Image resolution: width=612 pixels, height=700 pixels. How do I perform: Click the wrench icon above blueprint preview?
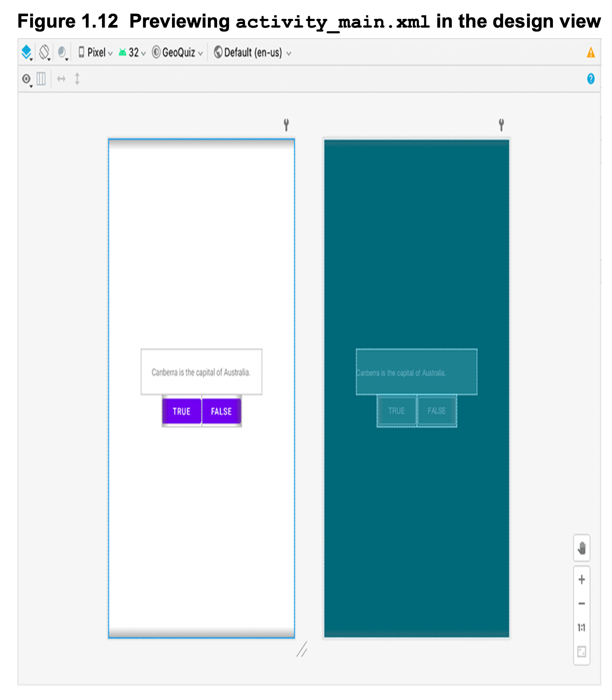tap(501, 125)
